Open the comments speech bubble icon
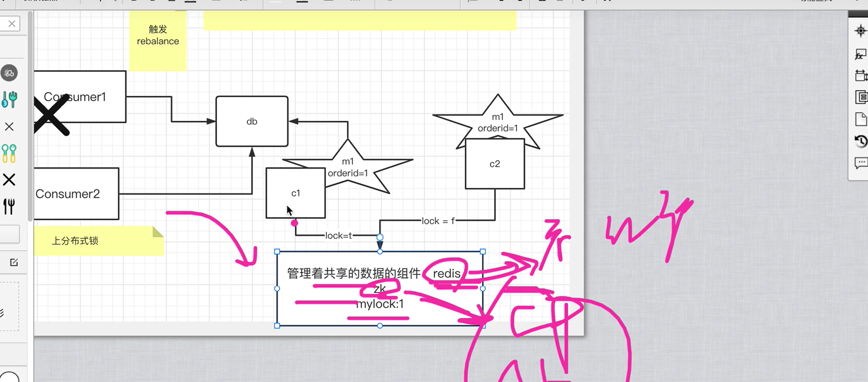Screen dimensions: 868x382 coord(861,163)
